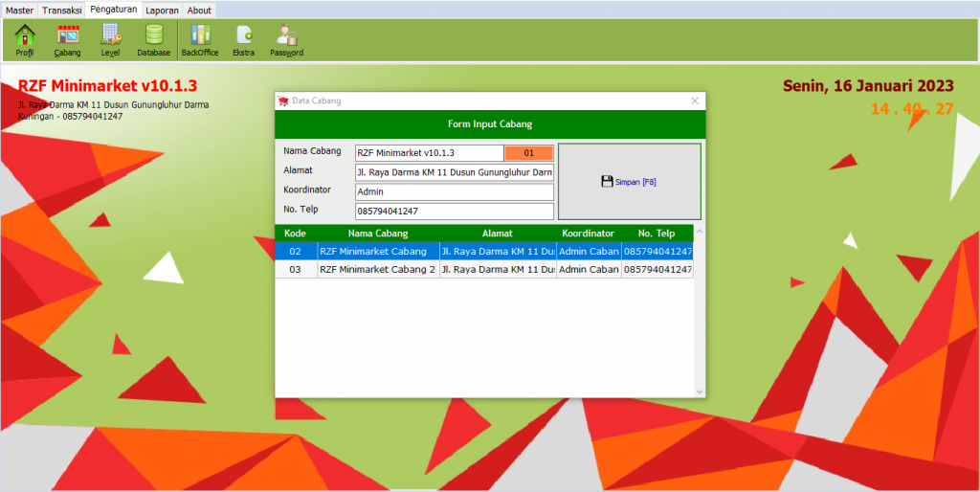Click table scrollbar up arrow
This screenshot has height=492, width=980.
click(x=700, y=232)
